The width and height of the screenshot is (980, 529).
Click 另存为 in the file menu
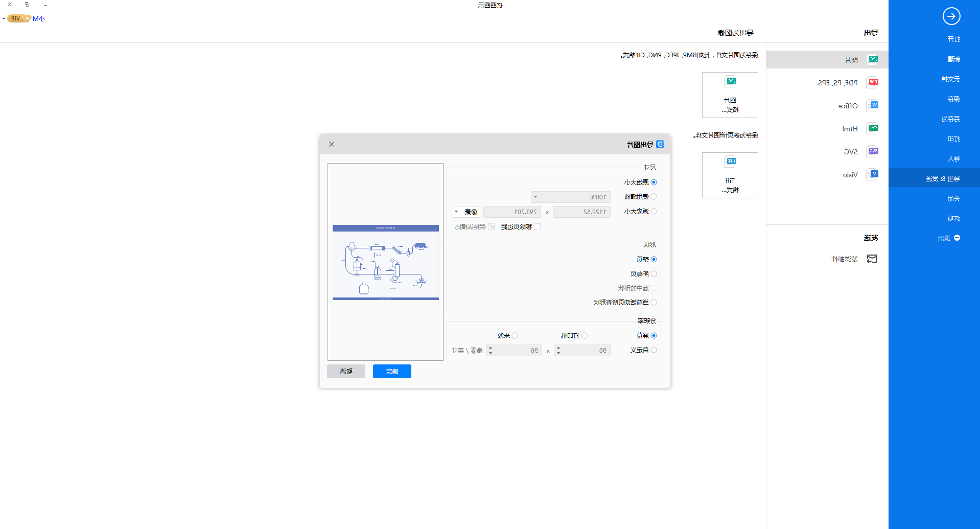950,119
